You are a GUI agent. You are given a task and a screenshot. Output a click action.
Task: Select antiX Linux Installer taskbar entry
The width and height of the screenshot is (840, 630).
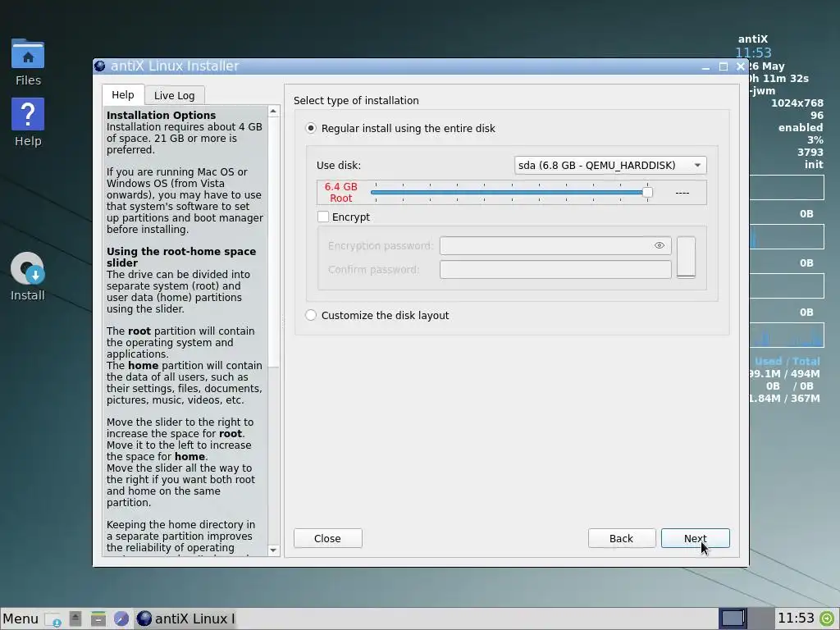(185, 619)
